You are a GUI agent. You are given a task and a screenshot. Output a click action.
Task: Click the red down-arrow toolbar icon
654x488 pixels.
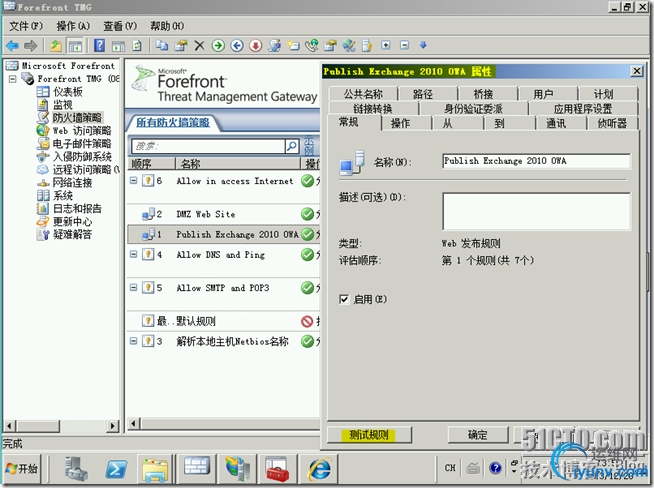pos(256,45)
